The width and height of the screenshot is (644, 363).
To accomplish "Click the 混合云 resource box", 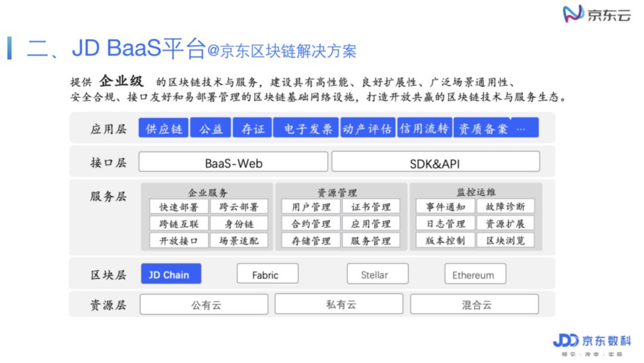I will pyautogui.click(x=475, y=304).
